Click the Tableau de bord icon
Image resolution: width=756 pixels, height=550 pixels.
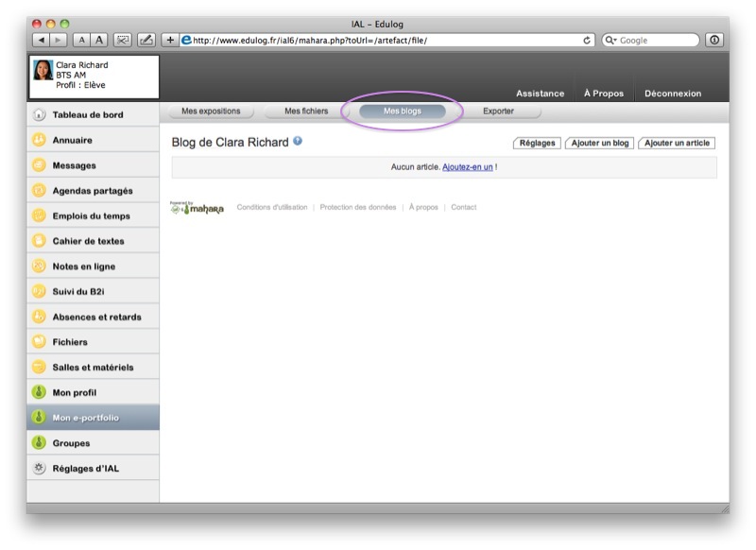[x=39, y=115]
